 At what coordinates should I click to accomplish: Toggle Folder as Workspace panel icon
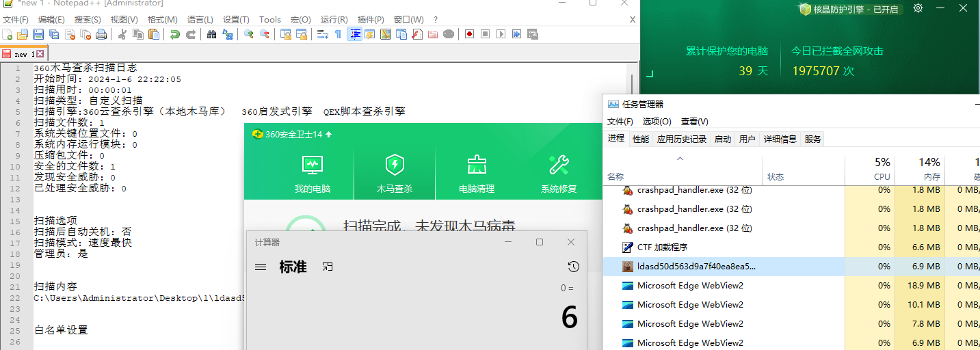coord(432,34)
